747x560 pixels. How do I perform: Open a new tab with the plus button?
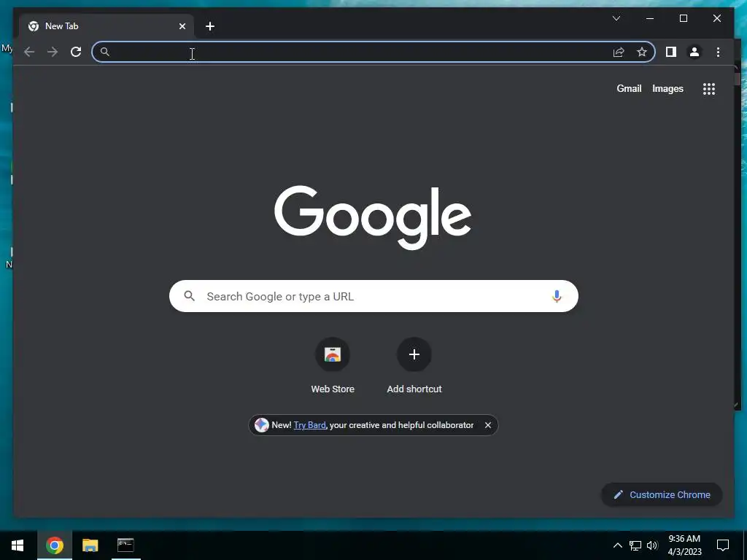click(x=209, y=26)
